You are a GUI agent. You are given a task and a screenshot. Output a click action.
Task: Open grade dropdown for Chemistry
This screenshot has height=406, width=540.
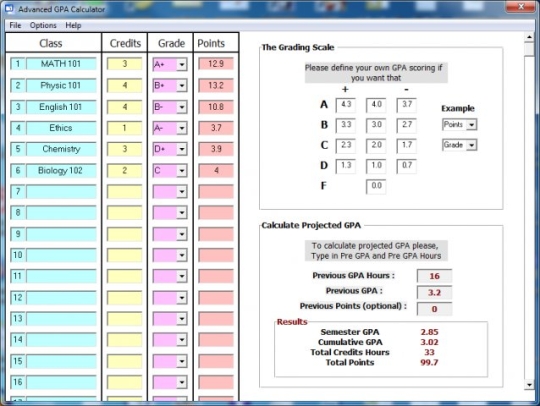pyautogui.click(x=181, y=149)
